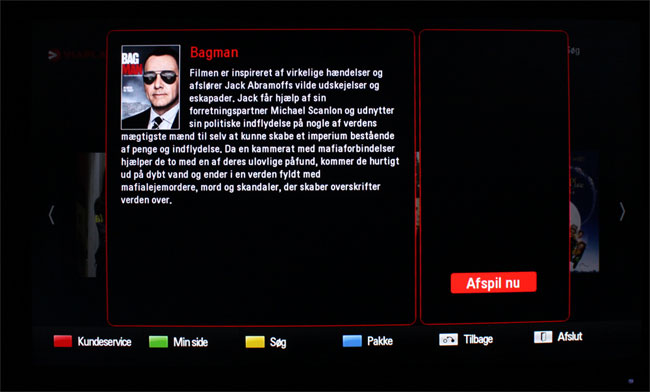The height and width of the screenshot is (392, 650).
Task: Click the text line 'verden over.'
Action: (146, 200)
